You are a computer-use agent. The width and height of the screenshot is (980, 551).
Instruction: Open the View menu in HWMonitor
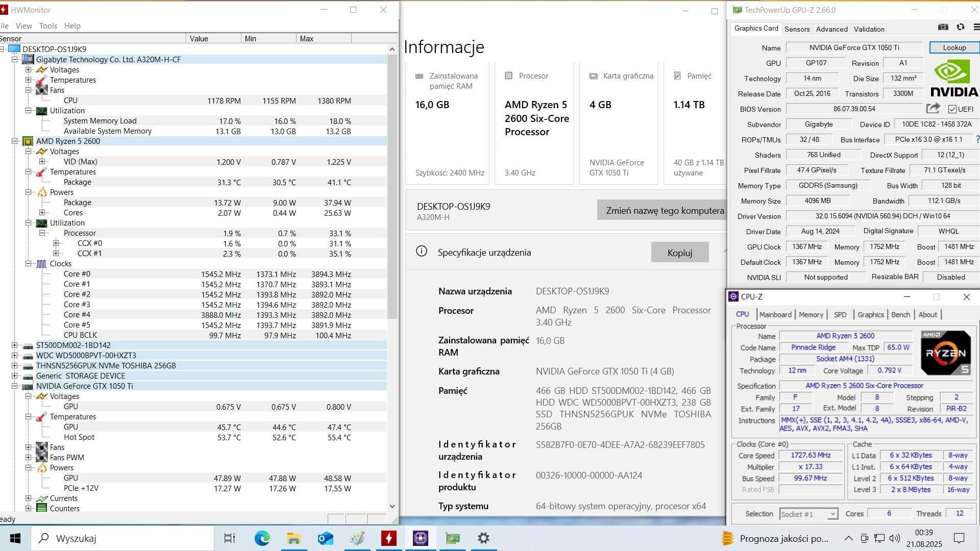[24, 26]
